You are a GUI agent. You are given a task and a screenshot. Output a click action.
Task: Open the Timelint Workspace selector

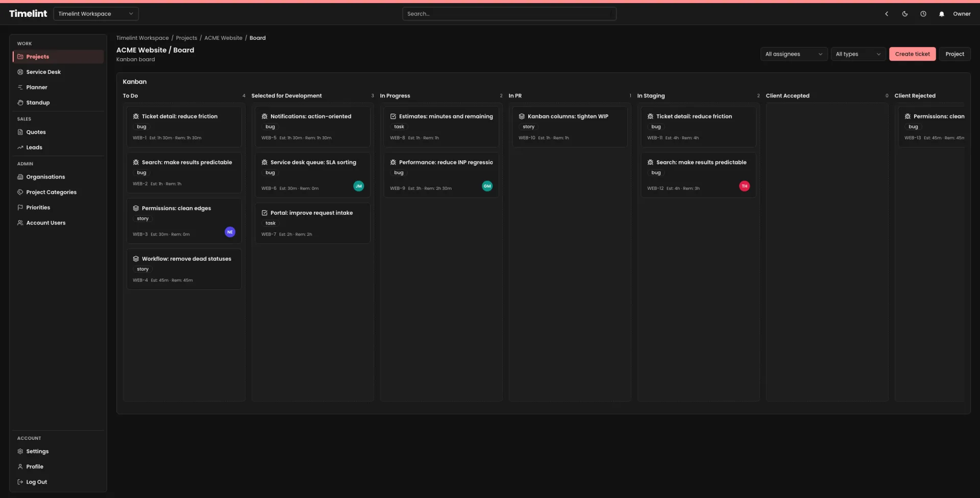click(96, 14)
